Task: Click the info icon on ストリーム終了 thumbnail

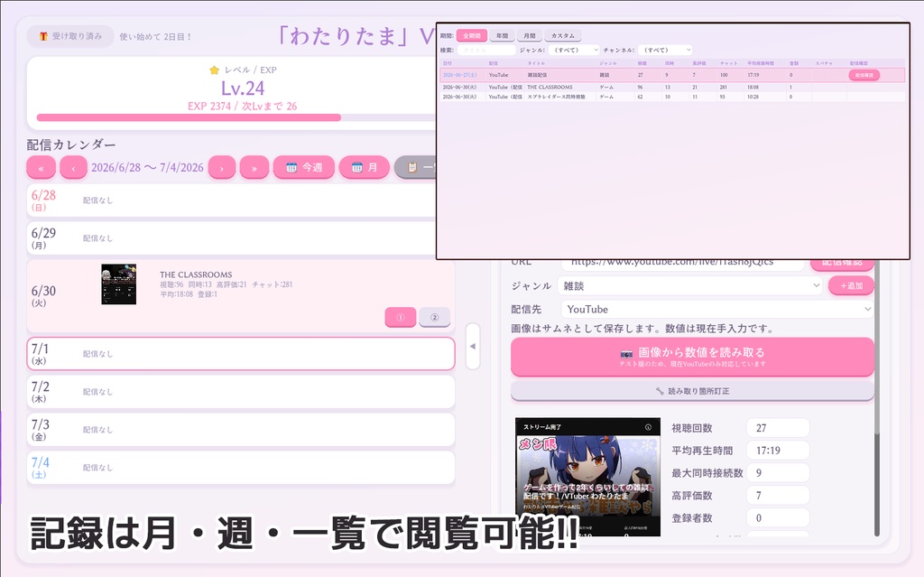Action: point(648,427)
